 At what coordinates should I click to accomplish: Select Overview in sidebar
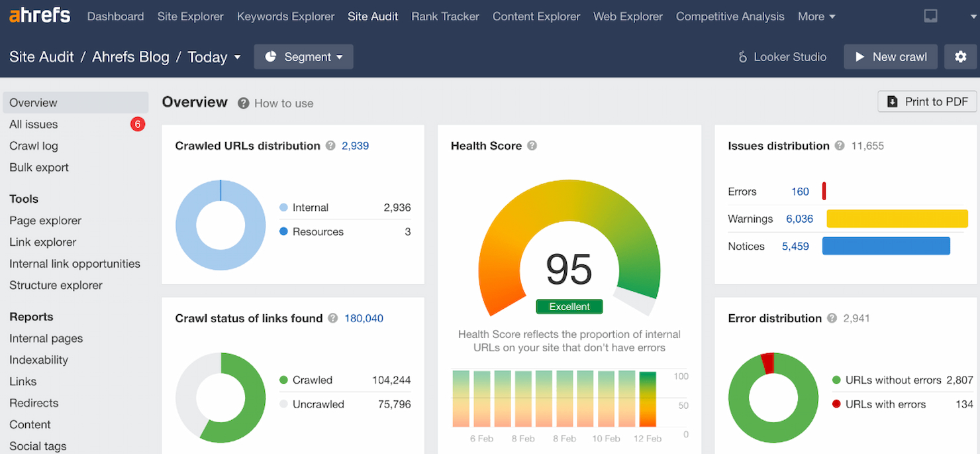[75, 103]
